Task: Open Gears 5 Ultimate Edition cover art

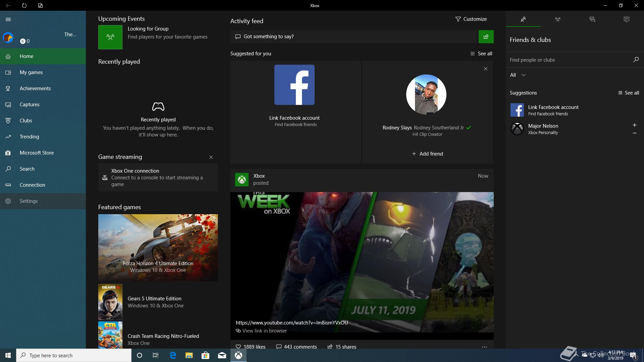Action: coord(110,302)
